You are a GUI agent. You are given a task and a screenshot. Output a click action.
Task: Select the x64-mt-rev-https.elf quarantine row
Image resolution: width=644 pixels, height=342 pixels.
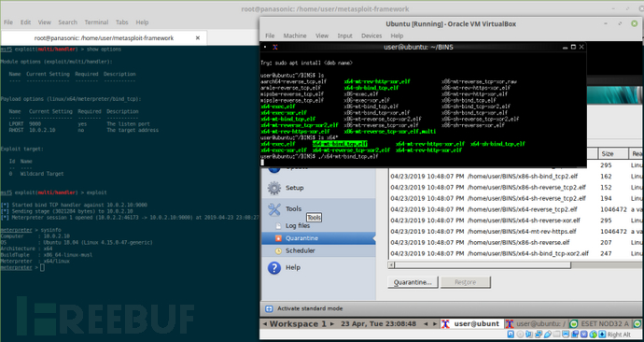tap(516, 232)
